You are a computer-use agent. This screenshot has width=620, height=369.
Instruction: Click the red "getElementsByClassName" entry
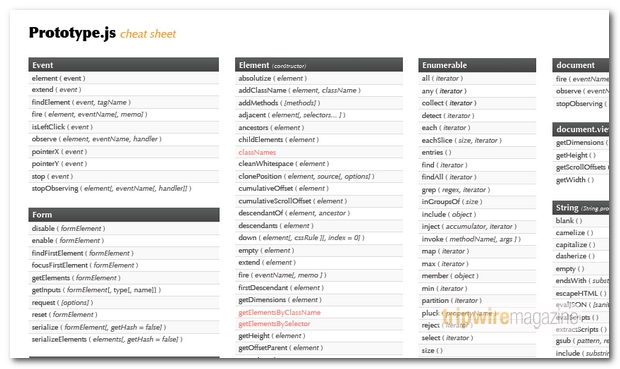279,312
